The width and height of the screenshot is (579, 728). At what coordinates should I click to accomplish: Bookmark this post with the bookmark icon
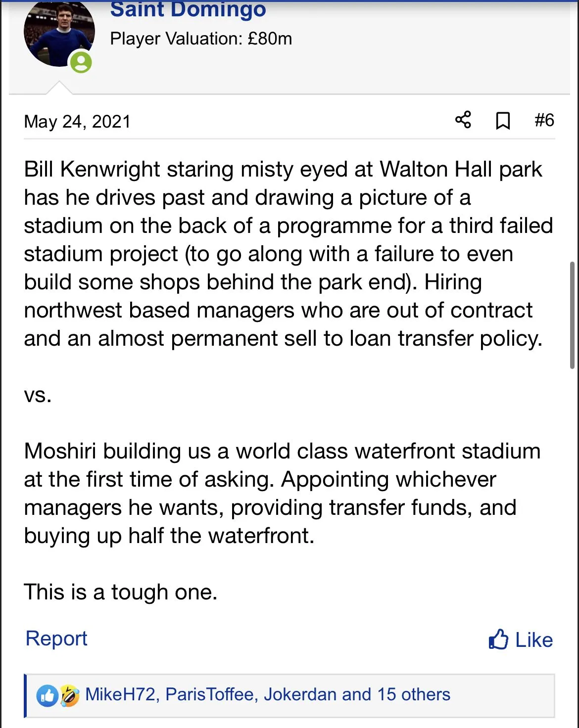point(503,121)
